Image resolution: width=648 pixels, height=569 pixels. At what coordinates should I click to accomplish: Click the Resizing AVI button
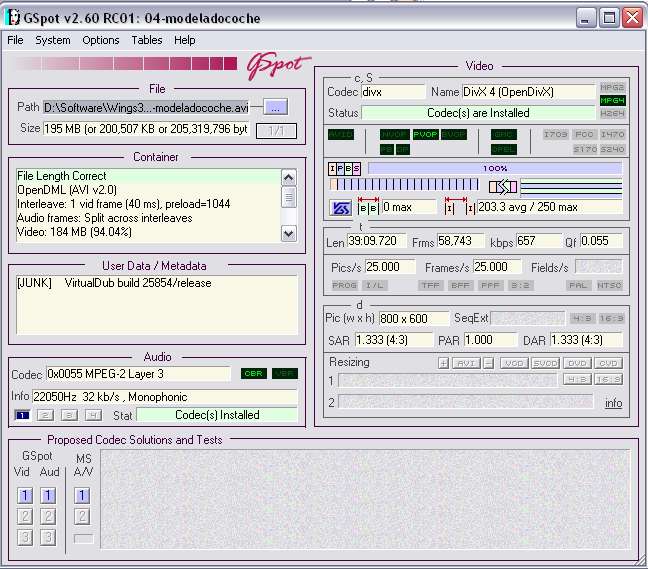(x=466, y=363)
